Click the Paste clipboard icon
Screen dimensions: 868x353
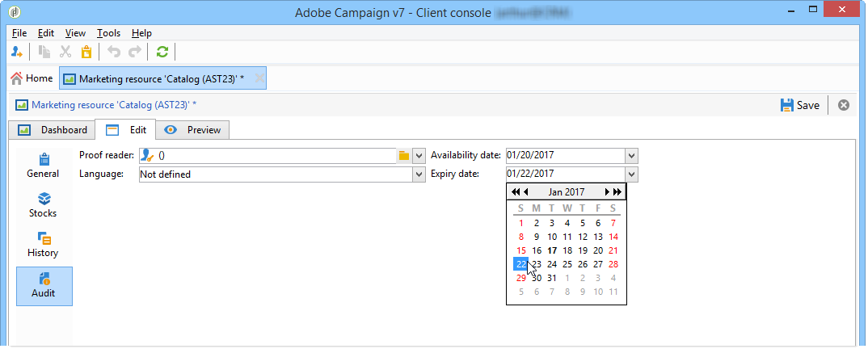coord(86,52)
